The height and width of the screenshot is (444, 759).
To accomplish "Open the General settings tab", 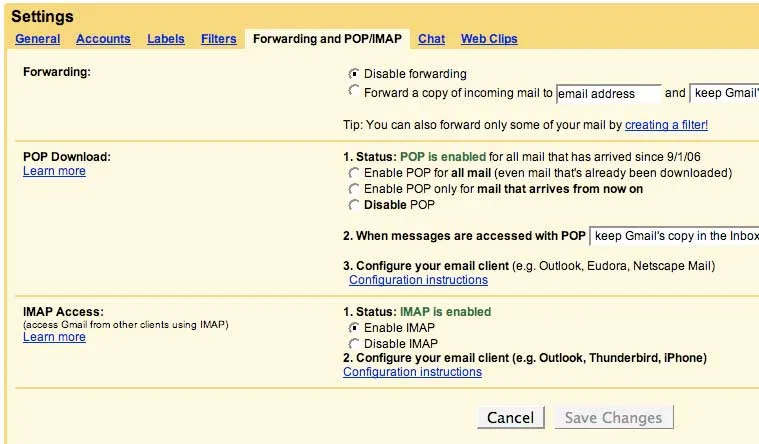I will [38, 39].
